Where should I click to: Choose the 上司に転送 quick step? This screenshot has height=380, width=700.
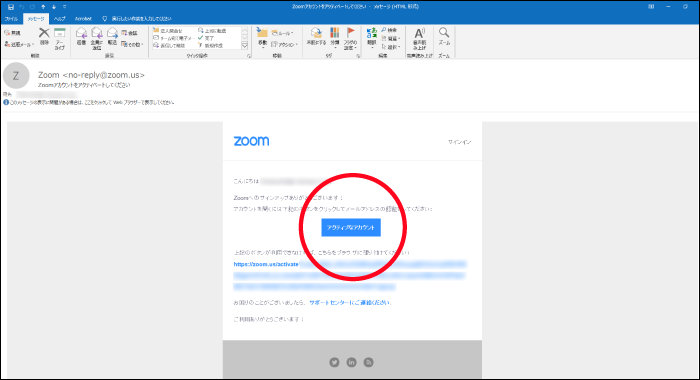[x=212, y=31]
